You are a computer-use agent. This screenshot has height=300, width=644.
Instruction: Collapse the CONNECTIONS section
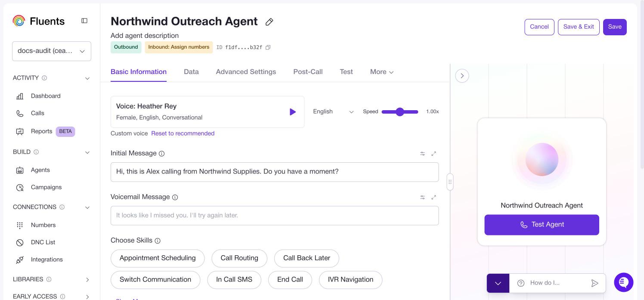tap(87, 207)
